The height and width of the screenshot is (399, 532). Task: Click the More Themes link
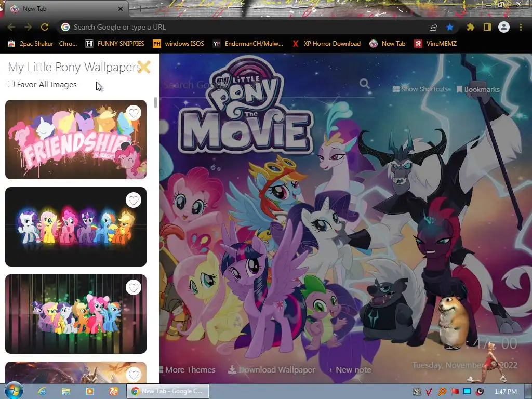click(187, 370)
